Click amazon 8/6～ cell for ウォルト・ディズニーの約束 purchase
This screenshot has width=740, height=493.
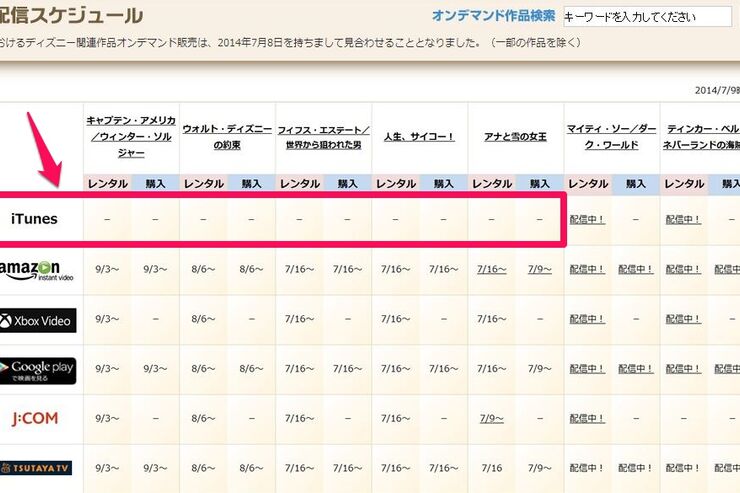251,269
